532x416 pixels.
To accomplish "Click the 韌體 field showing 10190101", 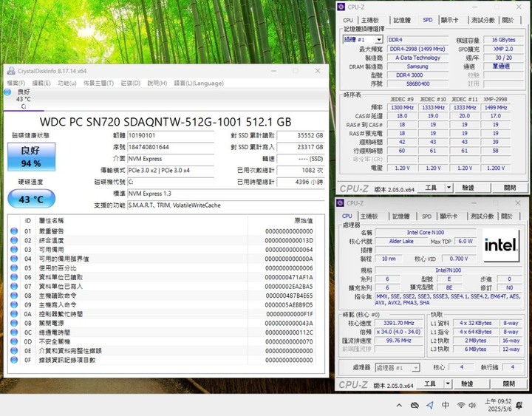I will 171,135.
